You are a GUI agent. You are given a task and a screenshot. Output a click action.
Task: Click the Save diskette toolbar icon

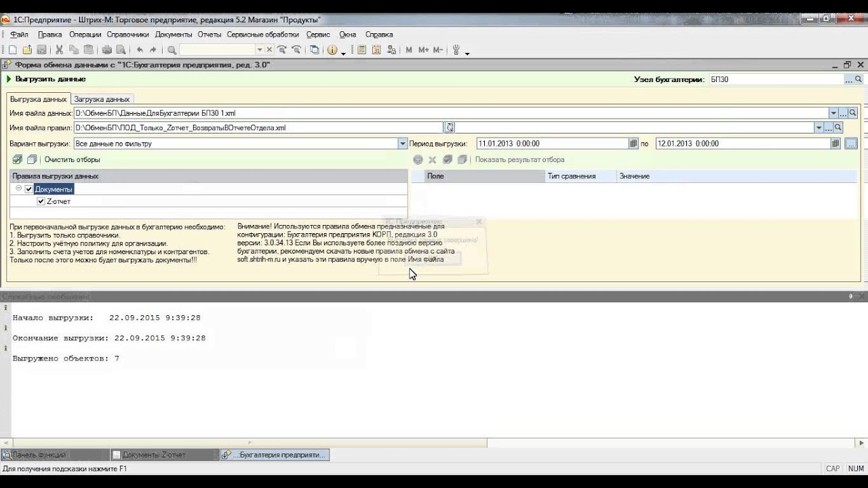[41, 49]
